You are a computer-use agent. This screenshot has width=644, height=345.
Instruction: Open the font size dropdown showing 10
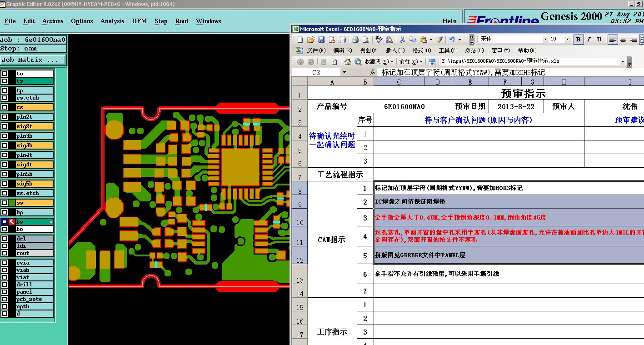(x=567, y=40)
